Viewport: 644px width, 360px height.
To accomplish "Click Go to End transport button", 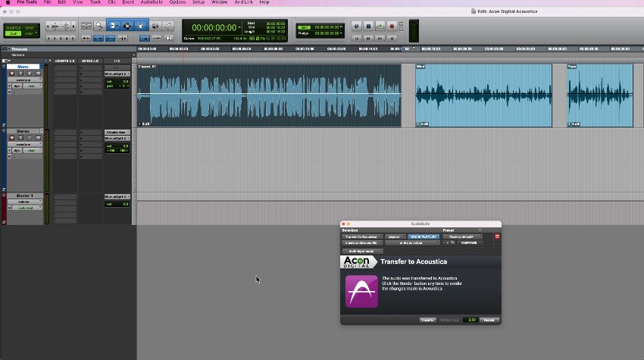I will [392, 38].
